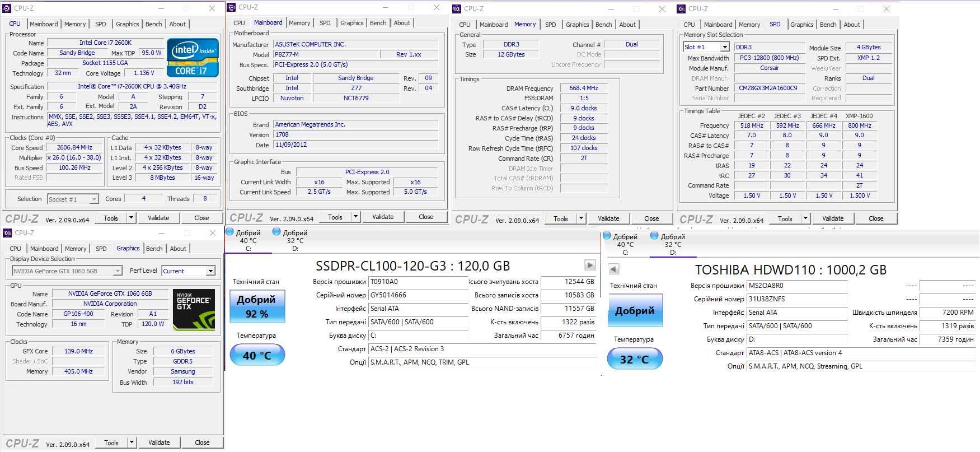This screenshot has height=452, width=980.
Task: Open the Graphics tab in the Memory window
Action: click(577, 25)
